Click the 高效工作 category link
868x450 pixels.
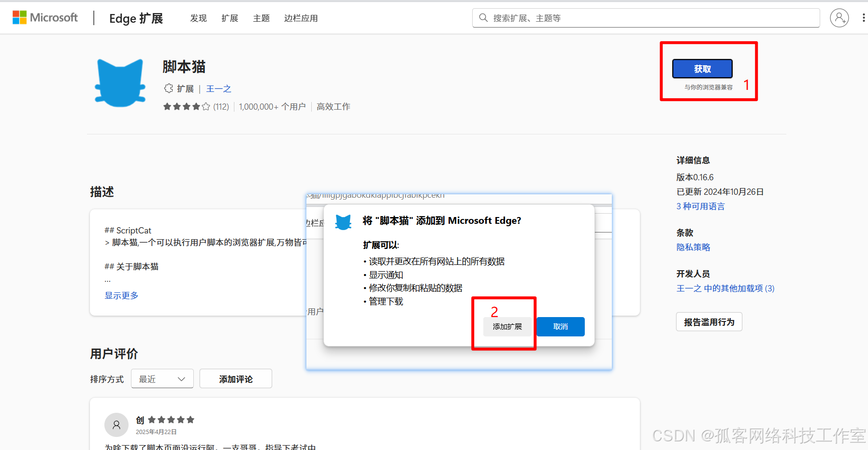[333, 106]
